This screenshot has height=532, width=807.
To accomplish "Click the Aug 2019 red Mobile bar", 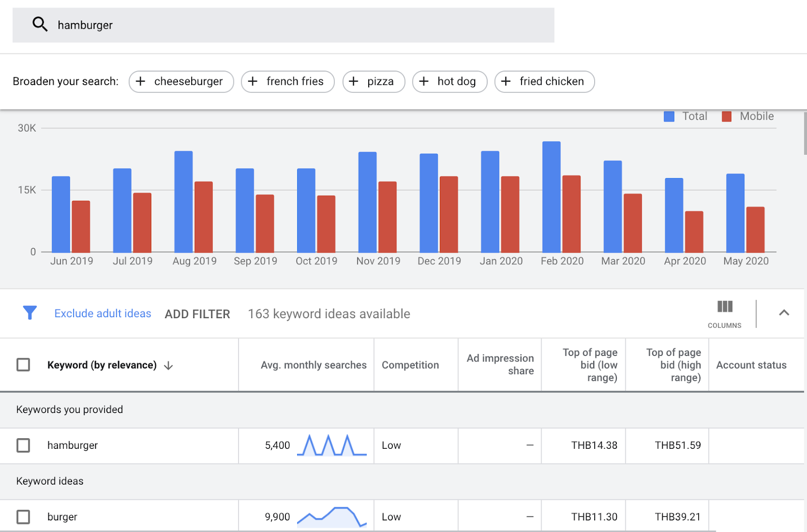I will tap(204, 217).
